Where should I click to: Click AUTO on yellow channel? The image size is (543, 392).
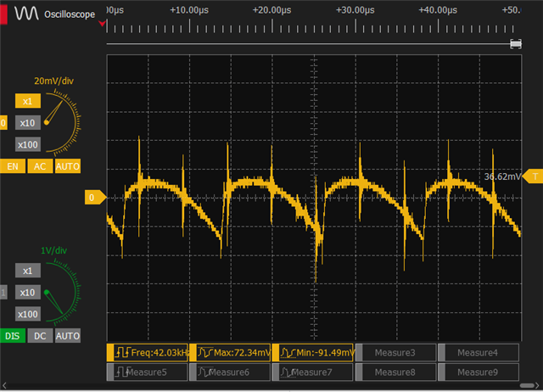pos(68,166)
